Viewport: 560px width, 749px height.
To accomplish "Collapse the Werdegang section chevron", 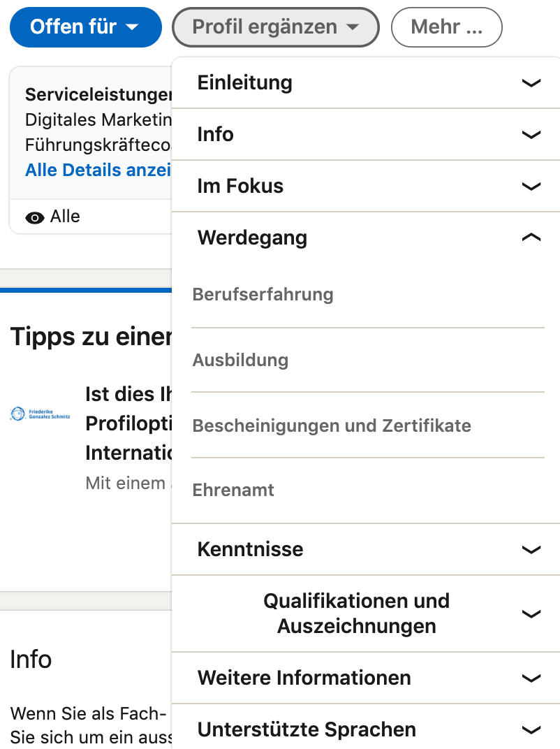I will point(531,238).
